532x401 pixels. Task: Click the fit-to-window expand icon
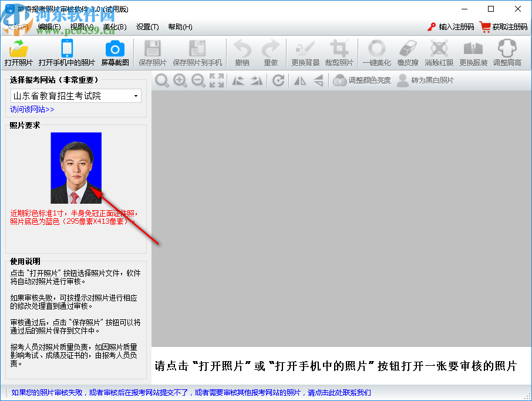(x=217, y=80)
